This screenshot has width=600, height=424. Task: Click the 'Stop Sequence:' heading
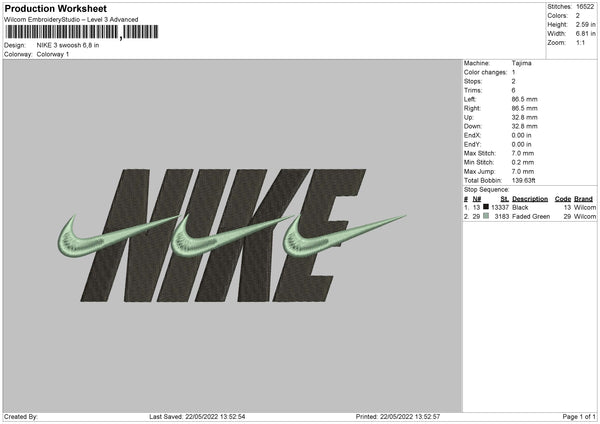coord(486,190)
